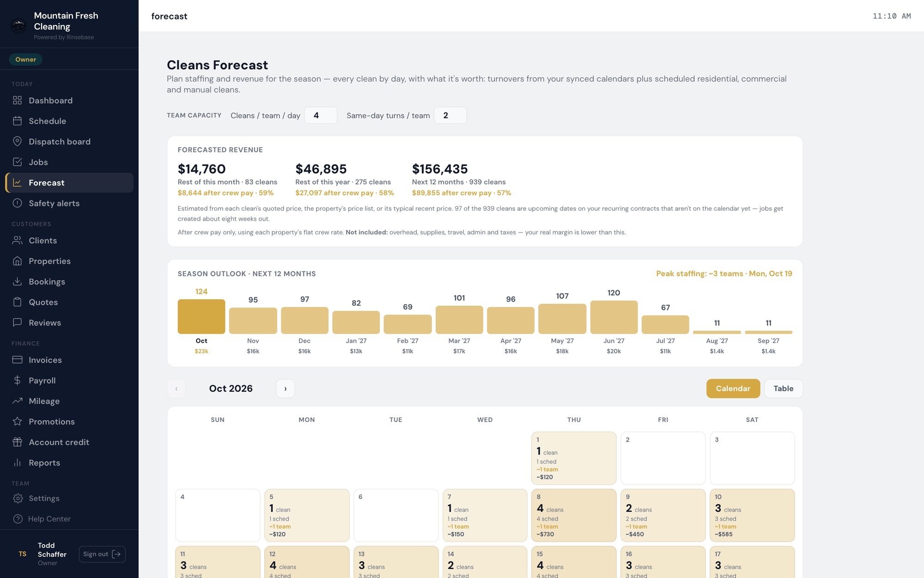Go to previous month with left chevron
This screenshot has width=924, height=578.
176,388
